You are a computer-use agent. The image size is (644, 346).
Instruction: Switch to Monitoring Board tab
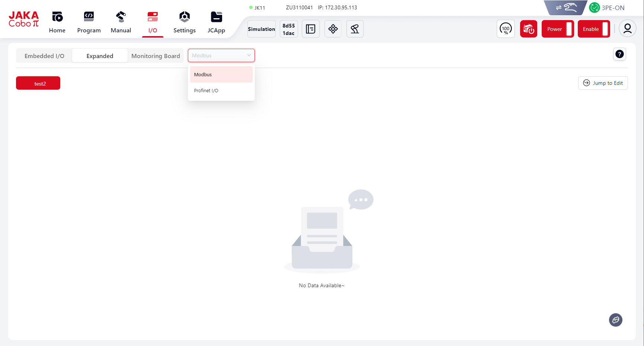pos(156,56)
